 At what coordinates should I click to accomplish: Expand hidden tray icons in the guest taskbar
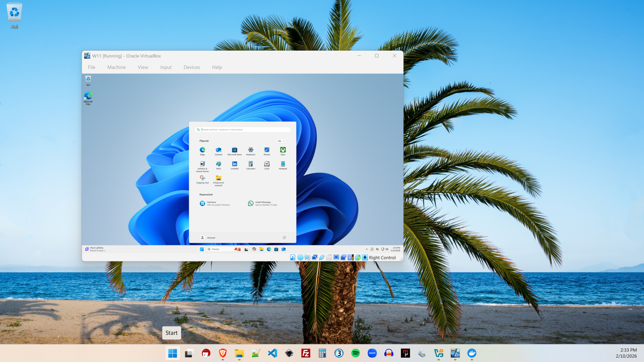click(x=367, y=249)
